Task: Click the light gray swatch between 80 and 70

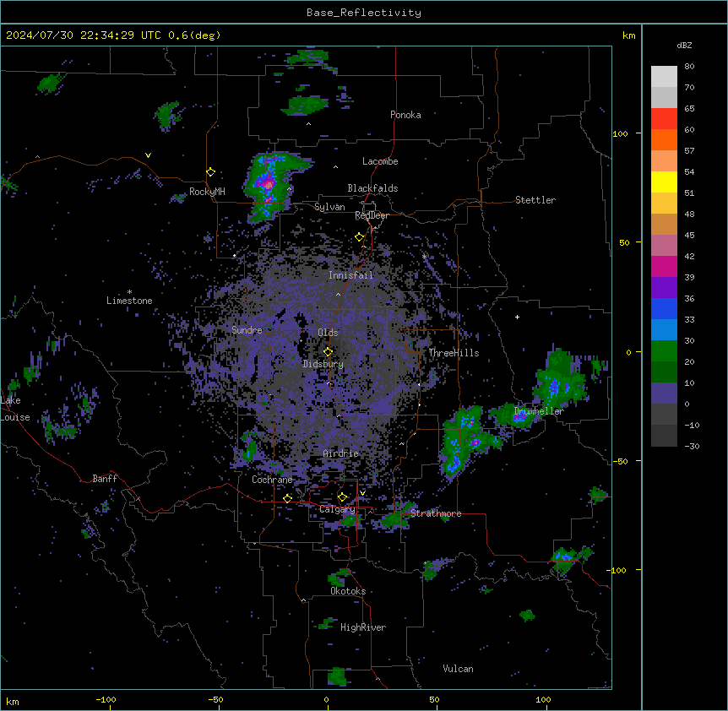Action: pyautogui.click(x=664, y=77)
